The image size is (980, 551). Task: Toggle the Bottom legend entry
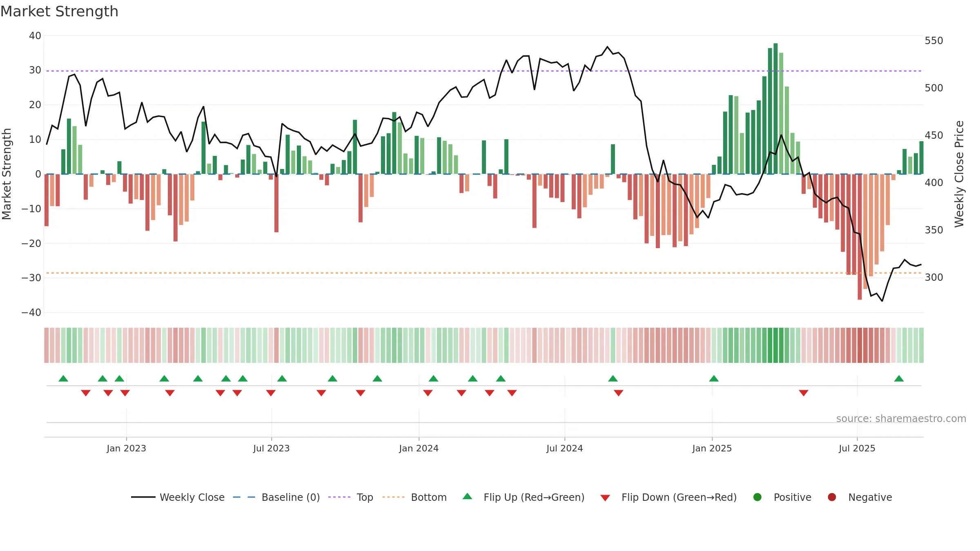tap(414, 497)
